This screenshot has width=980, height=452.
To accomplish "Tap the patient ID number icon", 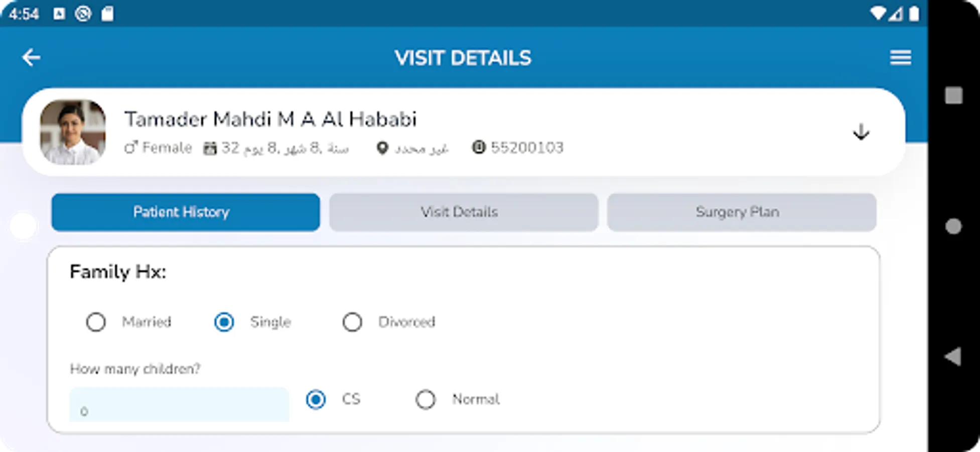I will click(479, 148).
